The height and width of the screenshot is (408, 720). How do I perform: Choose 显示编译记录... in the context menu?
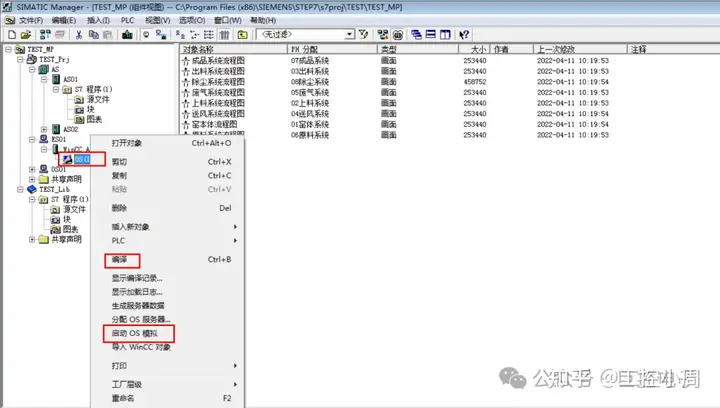pos(168,278)
